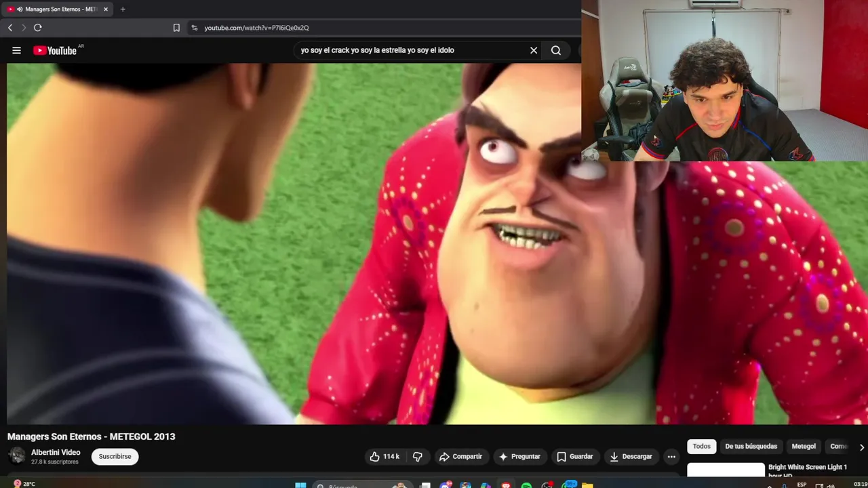Reload the page

[x=38, y=28]
